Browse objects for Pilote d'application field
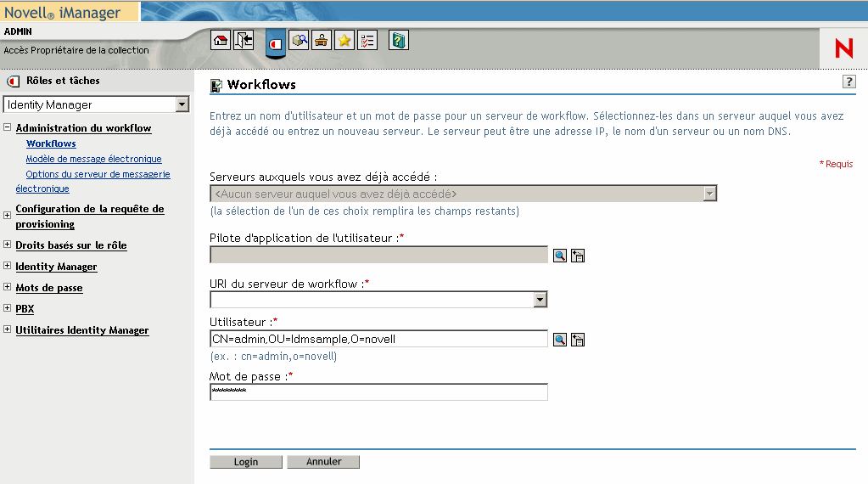Image resolution: width=868 pixels, height=484 pixels. 560,256
